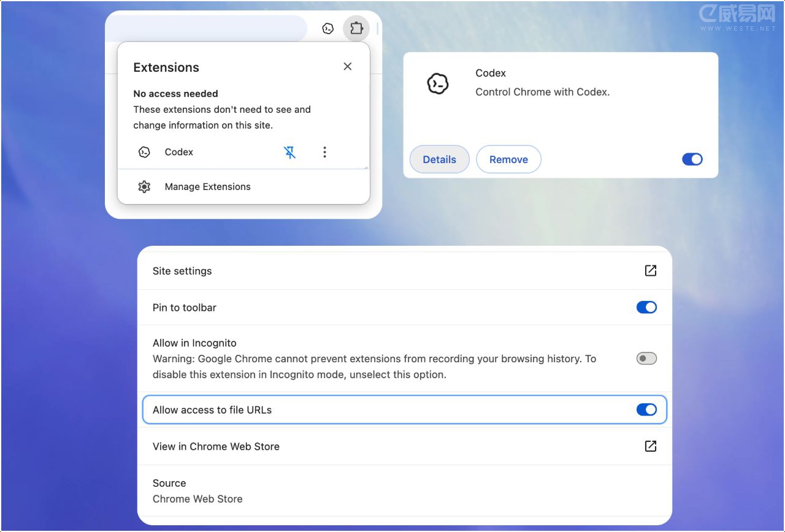785x532 pixels.
Task: Close the Extensions popup
Action: click(x=348, y=66)
